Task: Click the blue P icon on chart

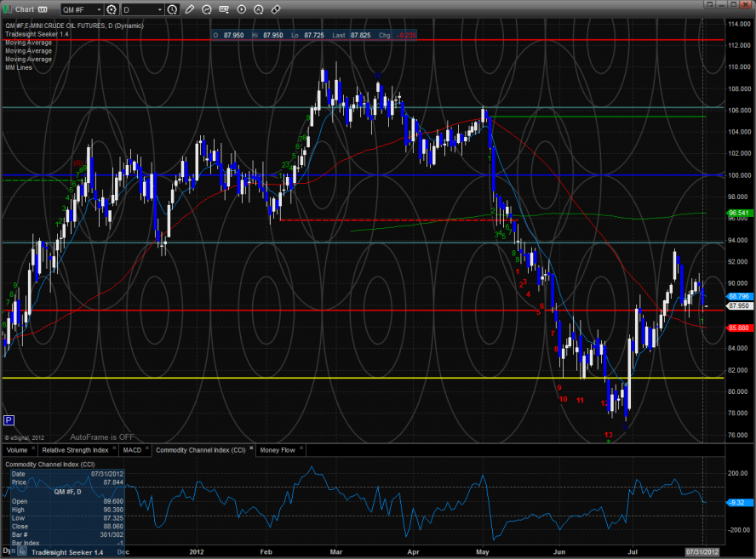Action: [x=9, y=419]
